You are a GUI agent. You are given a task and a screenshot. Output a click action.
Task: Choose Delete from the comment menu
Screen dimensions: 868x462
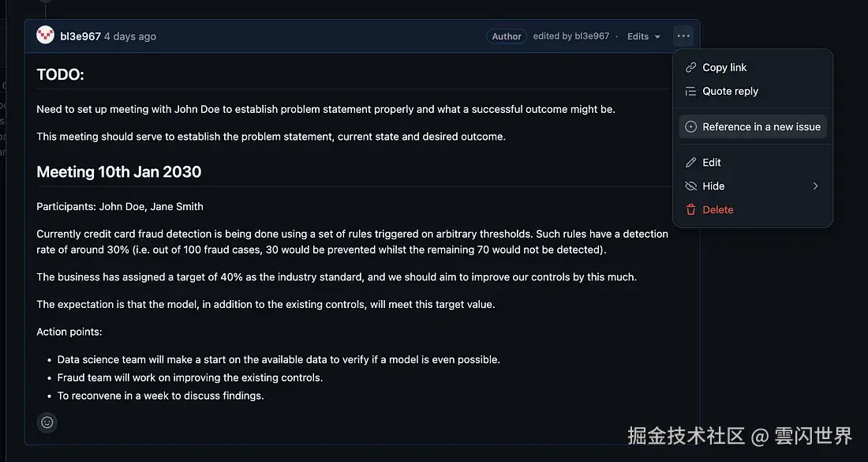click(718, 209)
